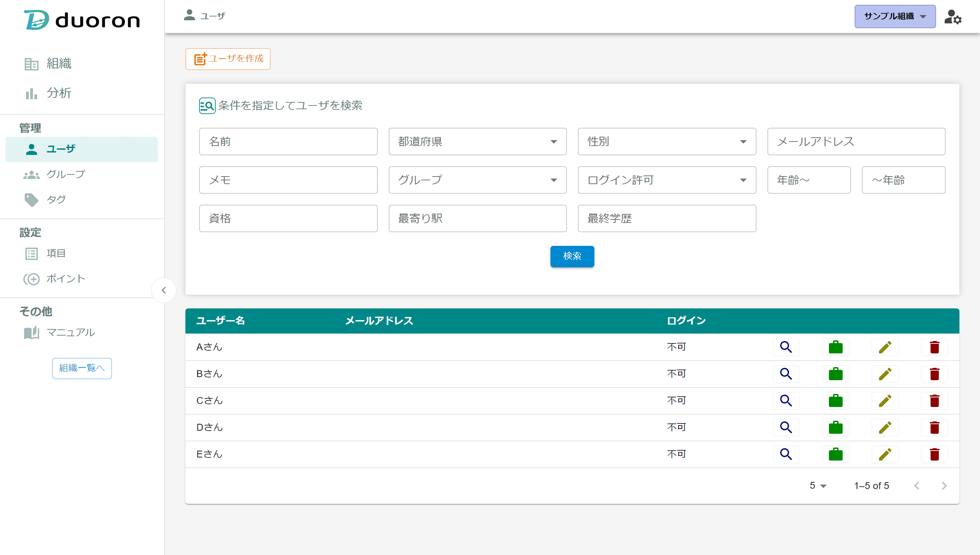Click the 1–5 of 5 pagination text

tap(871, 486)
